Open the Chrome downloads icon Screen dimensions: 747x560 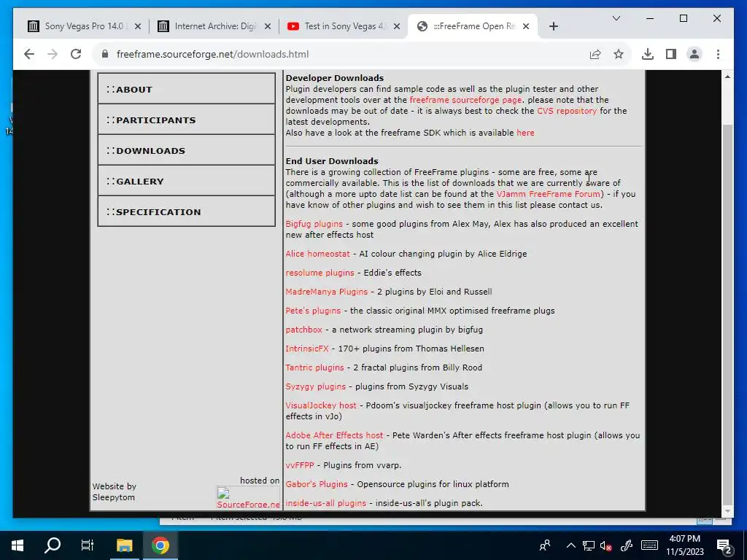pyautogui.click(x=648, y=54)
